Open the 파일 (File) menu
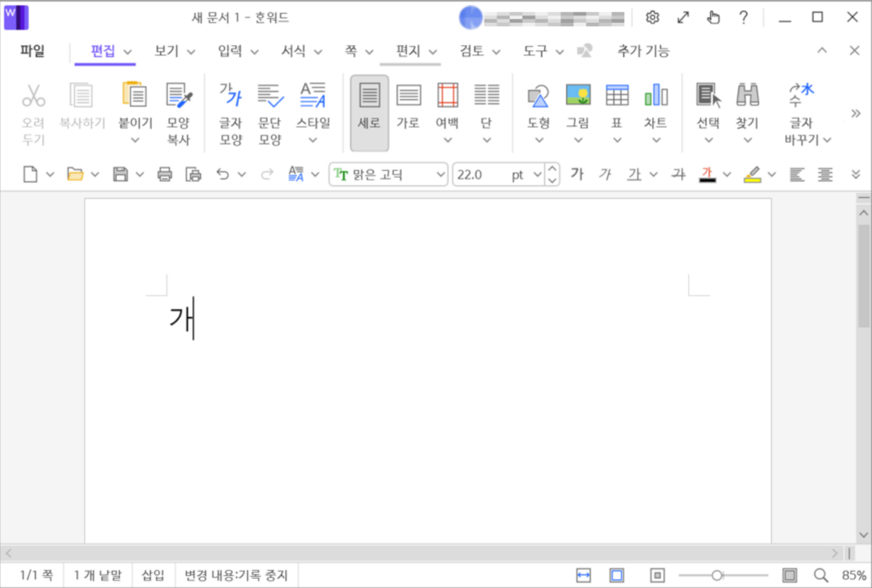This screenshot has width=872, height=588. click(32, 51)
